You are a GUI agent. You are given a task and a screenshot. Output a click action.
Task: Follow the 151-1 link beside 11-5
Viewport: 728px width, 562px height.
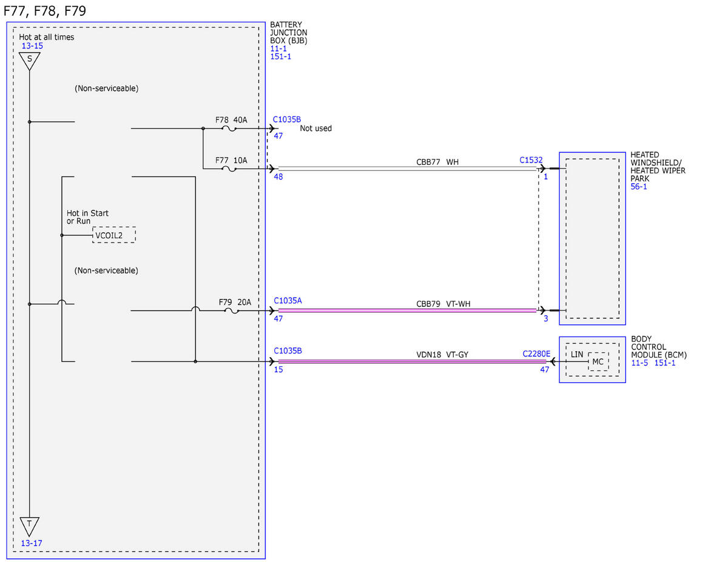[x=664, y=363]
